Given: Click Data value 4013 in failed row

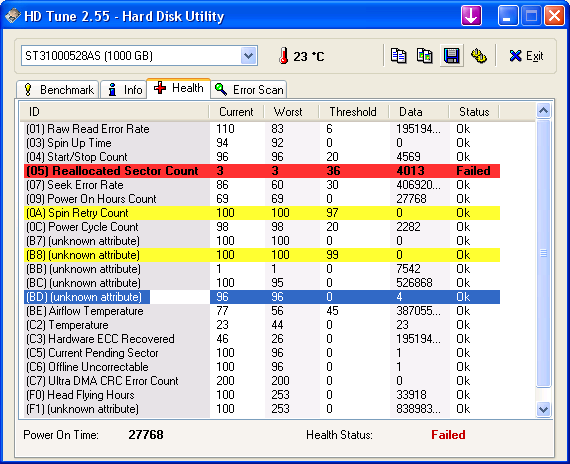Looking at the screenshot, I should pyautogui.click(x=410, y=171).
